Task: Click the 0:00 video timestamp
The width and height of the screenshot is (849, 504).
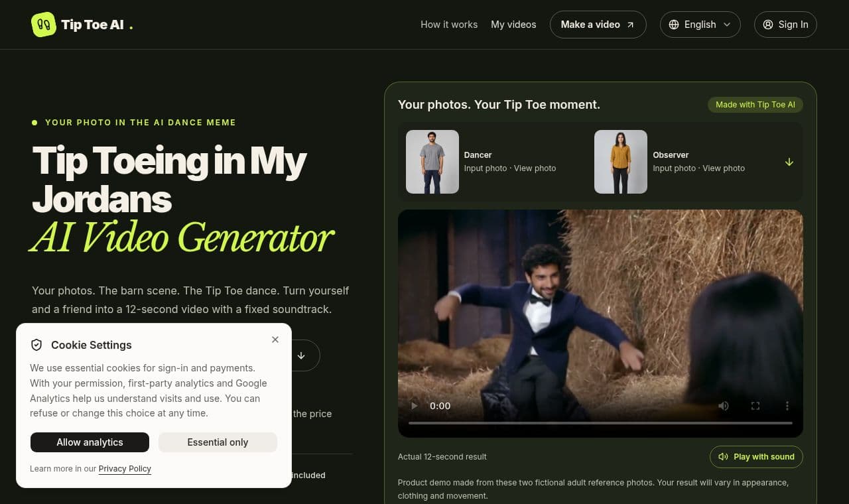Action: [x=440, y=406]
